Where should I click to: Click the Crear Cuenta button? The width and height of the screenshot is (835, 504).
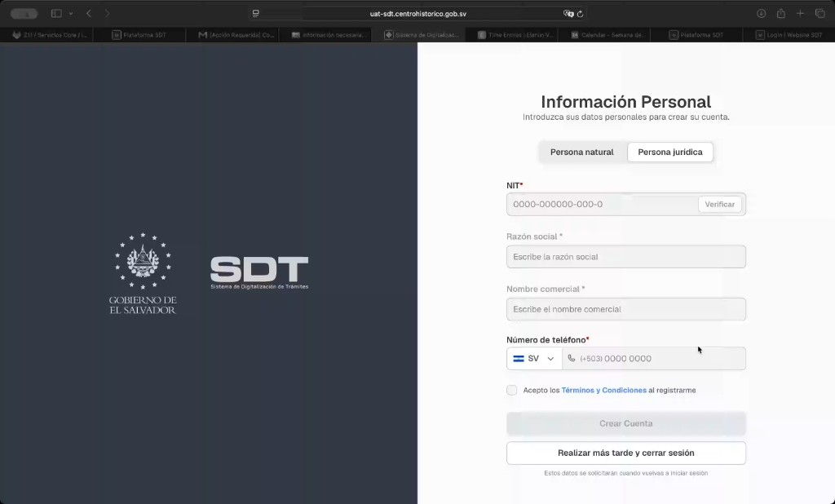[626, 423]
